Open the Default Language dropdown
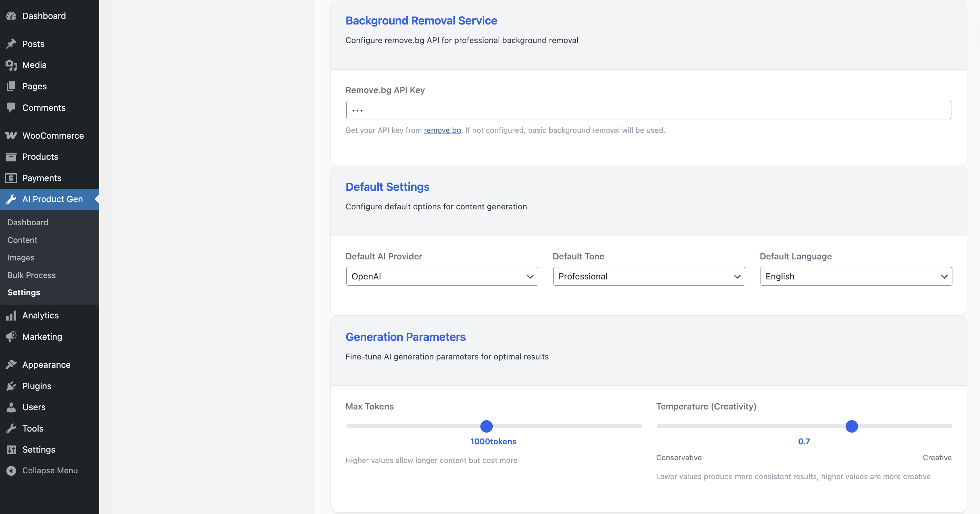Image resolution: width=980 pixels, height=514 pixels. click(x=855, y=276)
